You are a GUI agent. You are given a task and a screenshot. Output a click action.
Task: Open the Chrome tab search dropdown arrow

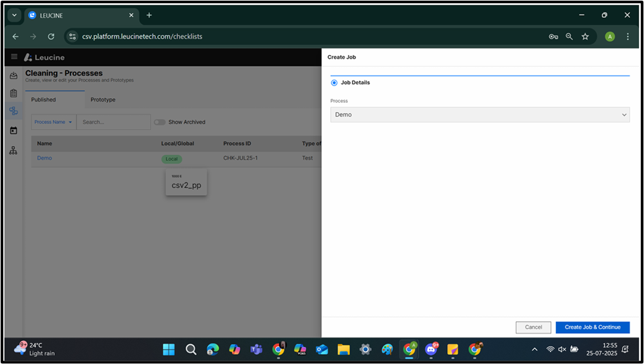tap(14, 15)
